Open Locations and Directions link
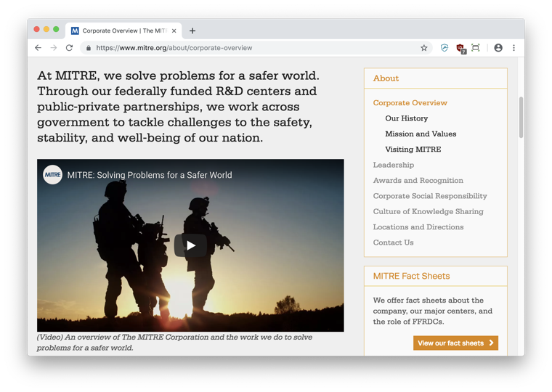Viewport: 552px width, 392px height. (418, 227)
